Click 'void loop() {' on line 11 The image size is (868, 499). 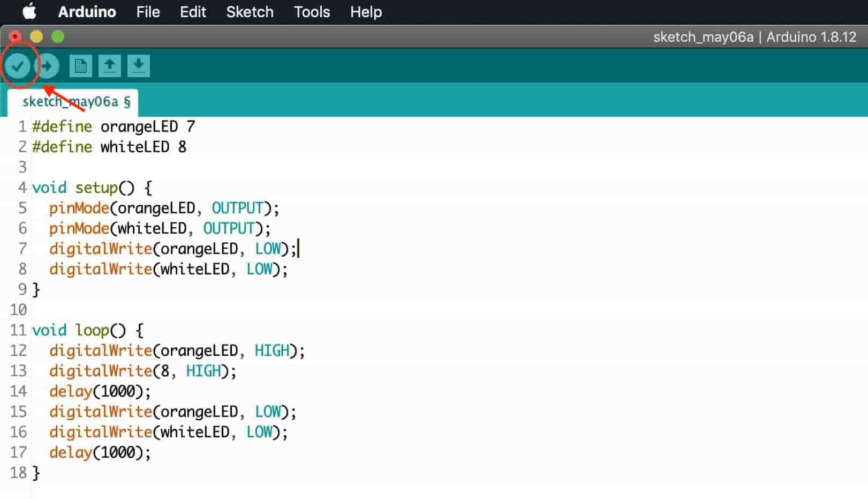88,330
